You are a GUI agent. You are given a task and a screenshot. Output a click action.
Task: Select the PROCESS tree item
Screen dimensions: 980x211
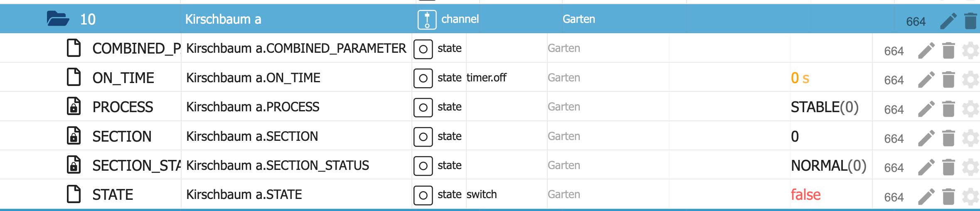pos(123,107)
